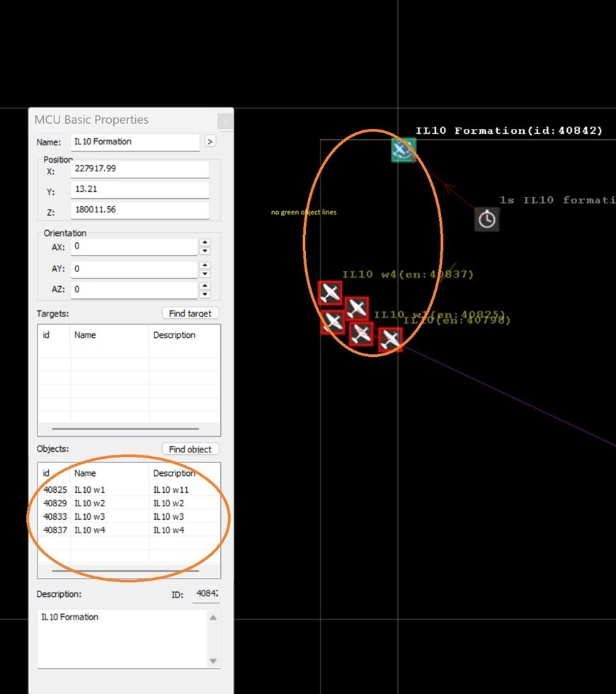Increase AY with the up arrow
Screen dimensions: 616x694
(205, 265)
